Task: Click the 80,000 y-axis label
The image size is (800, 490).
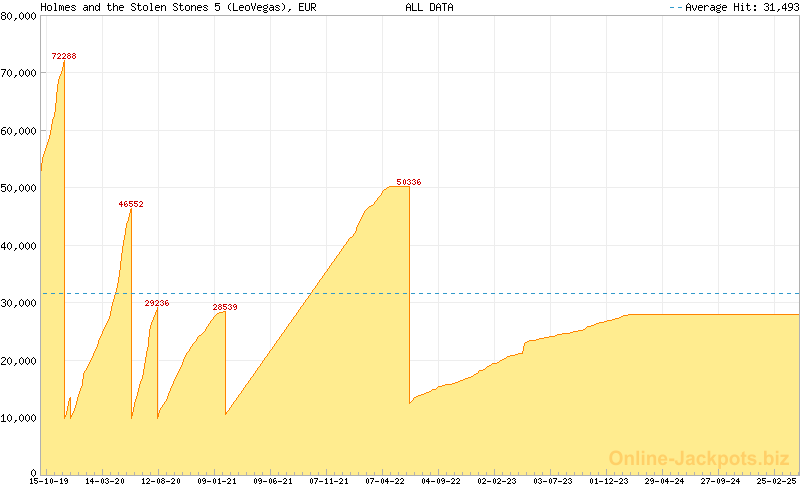Action: (x=19, y=16)
